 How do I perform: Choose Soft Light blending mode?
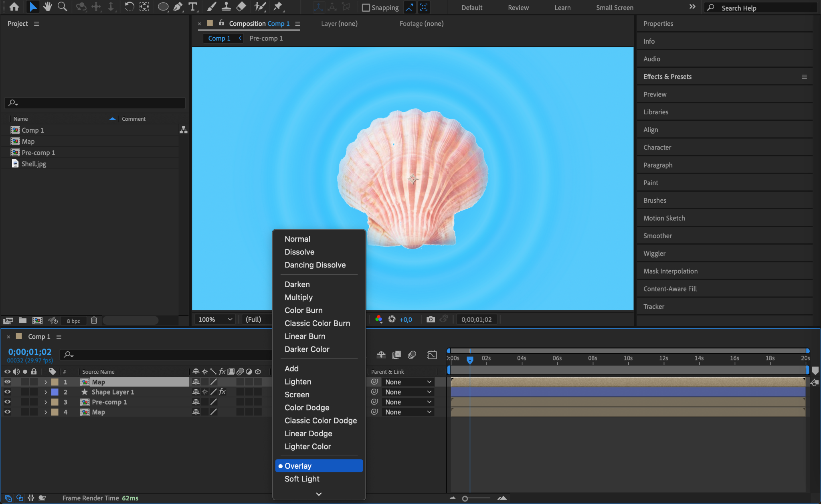pos(302,479)
